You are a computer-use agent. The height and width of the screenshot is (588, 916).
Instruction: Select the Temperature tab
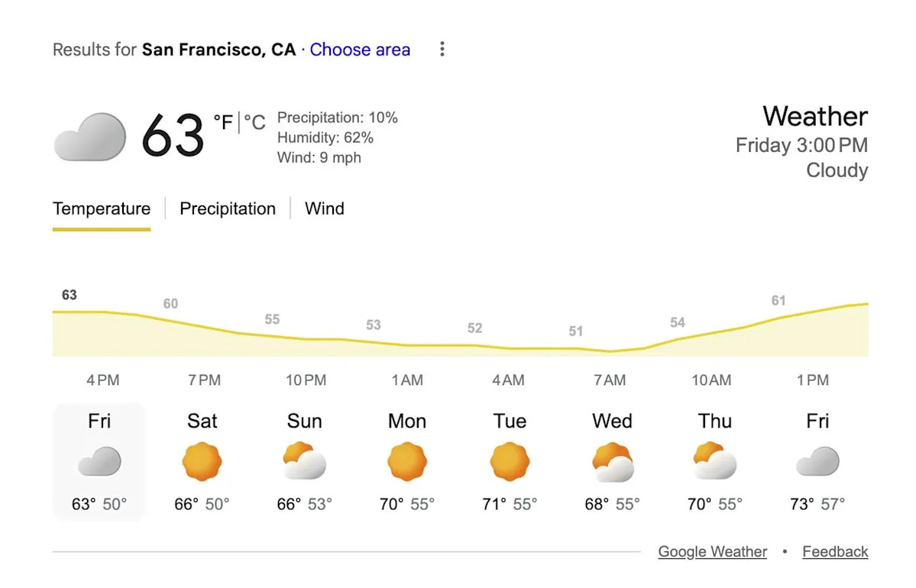(102, 208)
